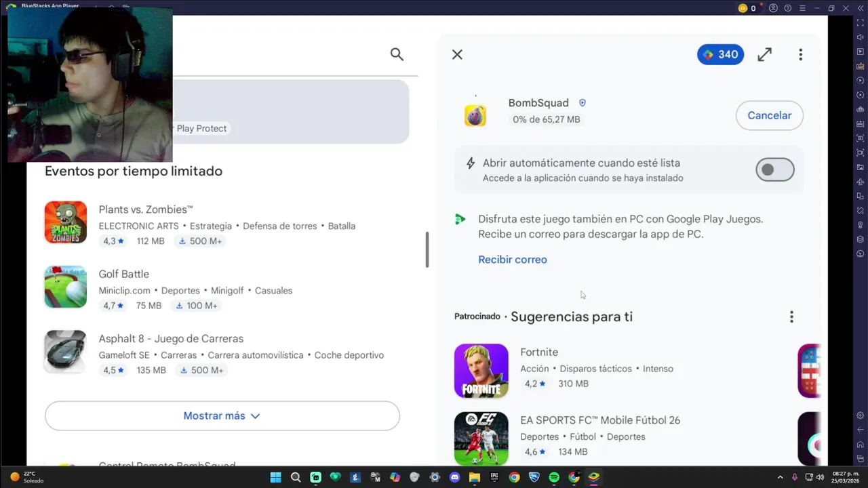The image size is (868, 488).
Task: Open BlueStacks media folder icon
Action: coord(861,167)
